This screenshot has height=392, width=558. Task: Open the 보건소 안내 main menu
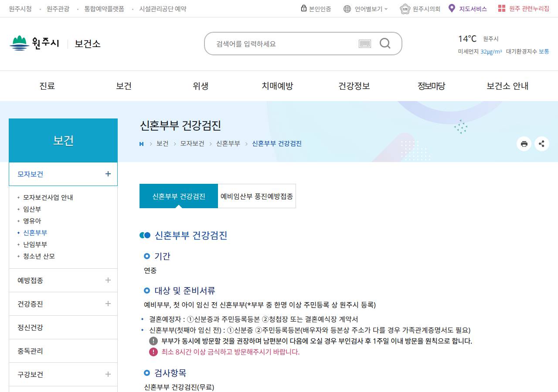[507, 86]
